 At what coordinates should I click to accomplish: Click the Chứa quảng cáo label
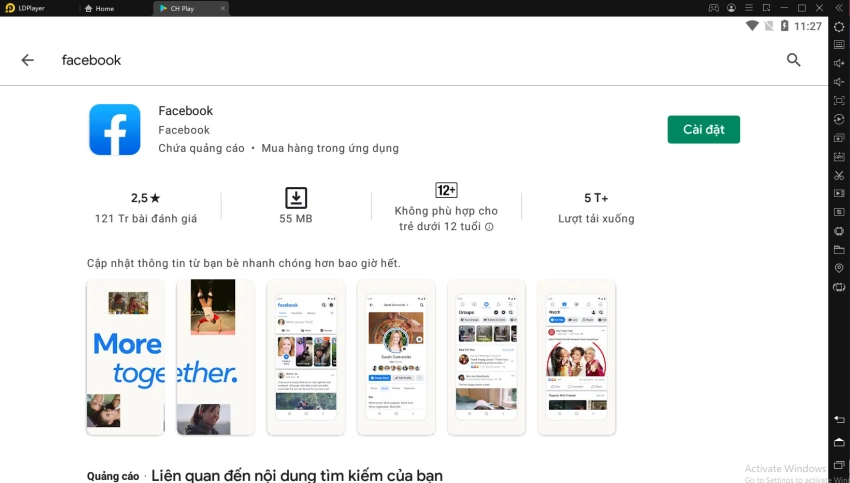(201, 148)
